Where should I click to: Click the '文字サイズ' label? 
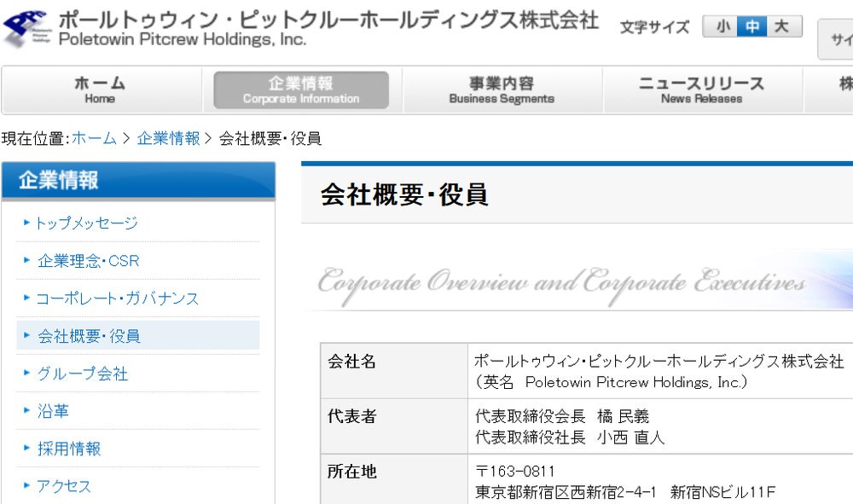[654, 27]
